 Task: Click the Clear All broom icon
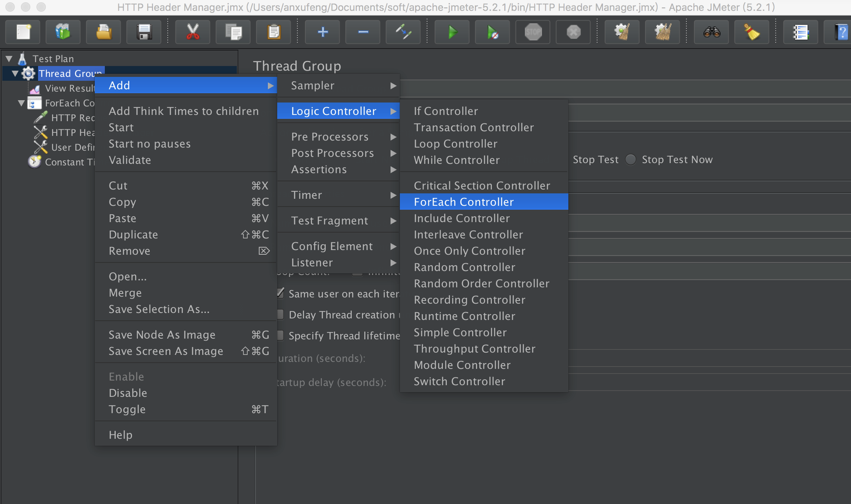point(663,32)
